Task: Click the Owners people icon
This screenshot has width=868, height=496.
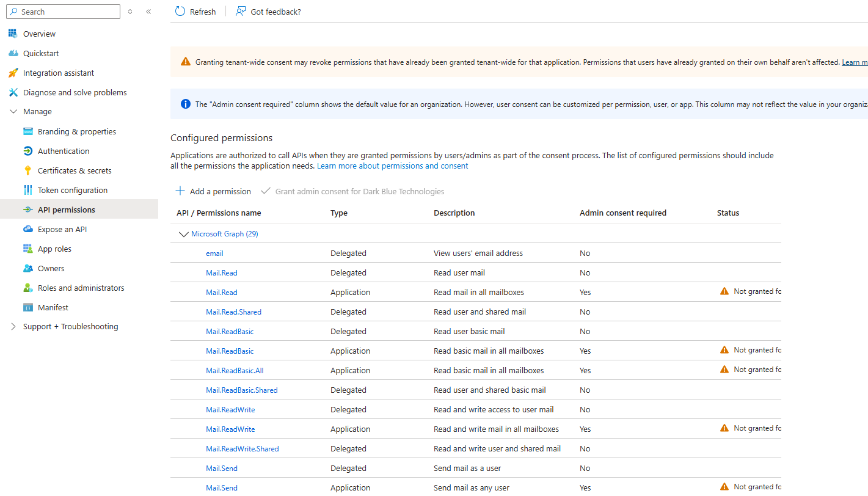Action: (27, 268)
